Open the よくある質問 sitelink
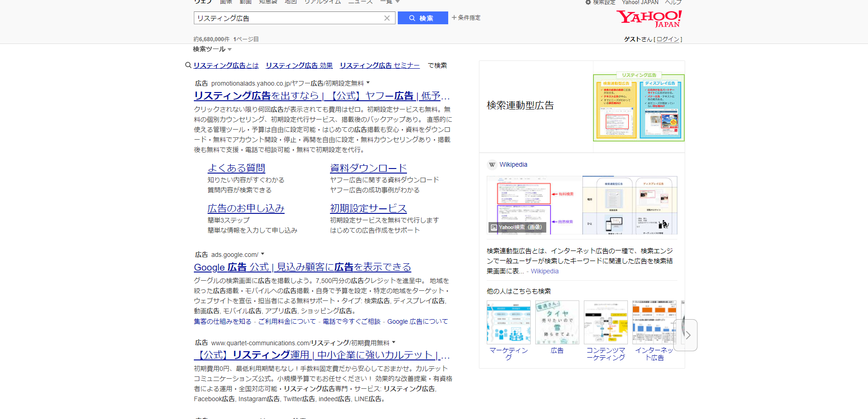Viewport: 868px width, 419px height. pos(236,168)
